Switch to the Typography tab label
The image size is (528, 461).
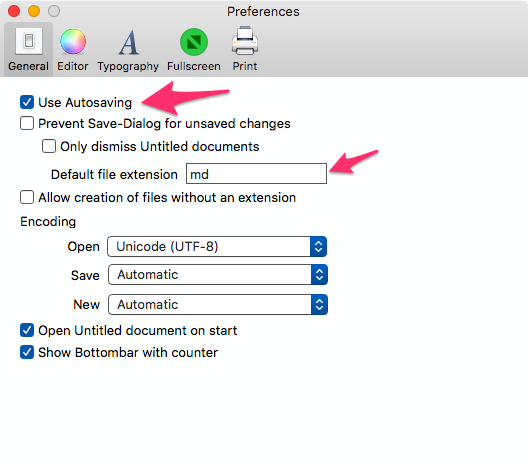128,67
